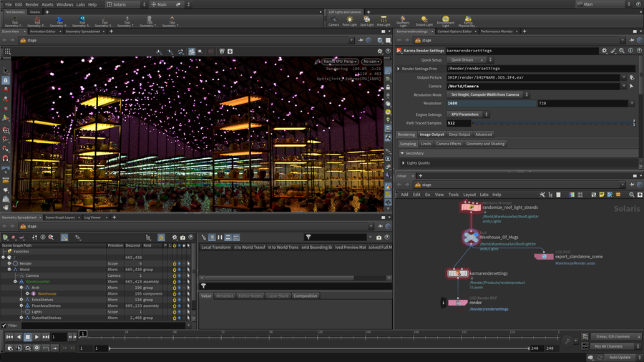This screenshot has height=362, width=644.
Task: Adjust the Path Traced Samples slider
Action: tap(551, 124)
